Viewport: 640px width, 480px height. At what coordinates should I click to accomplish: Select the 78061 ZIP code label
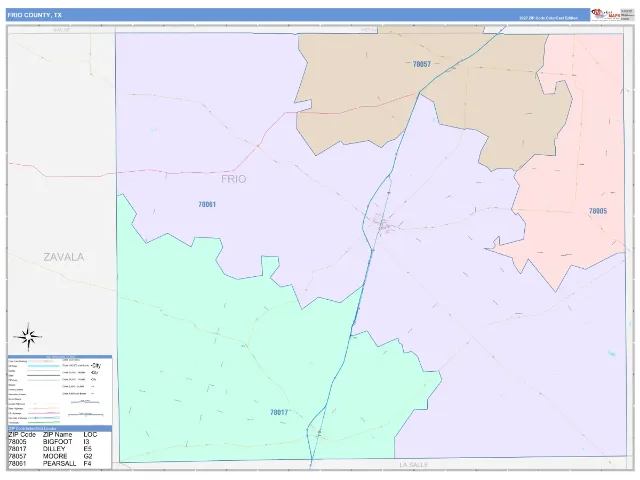pyautogui.click(x=207, y=204)
